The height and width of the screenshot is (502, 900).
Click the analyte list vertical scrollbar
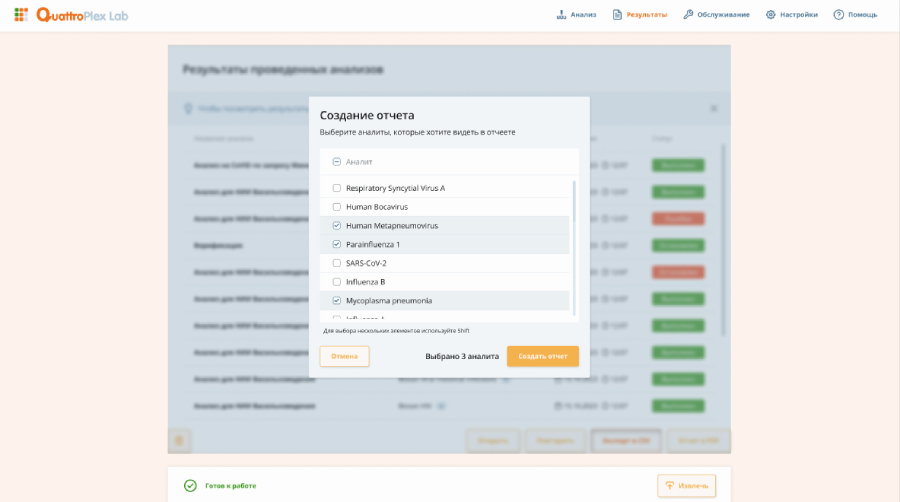coord(574,247)
